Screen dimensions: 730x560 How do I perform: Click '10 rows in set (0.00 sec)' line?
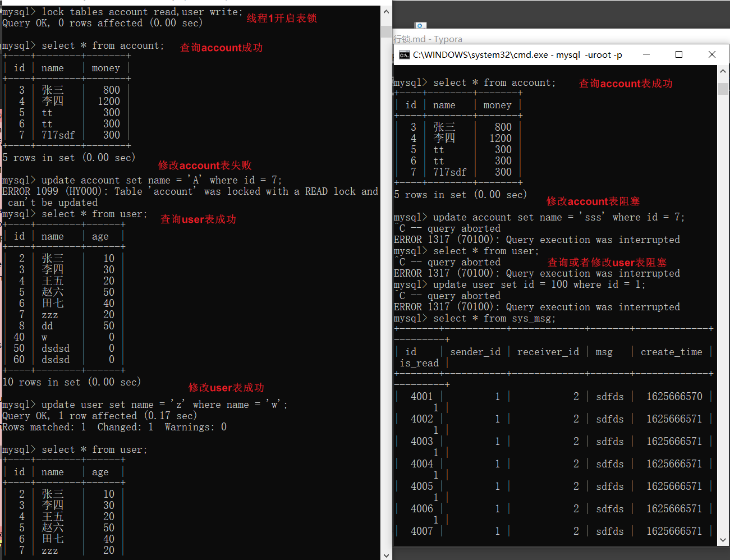pos(72,382)
